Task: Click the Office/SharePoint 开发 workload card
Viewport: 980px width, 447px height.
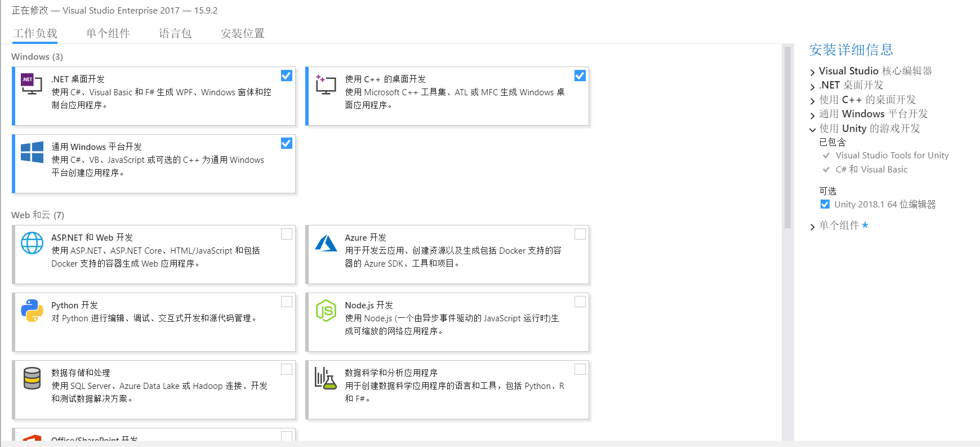Action: point(154,435)
